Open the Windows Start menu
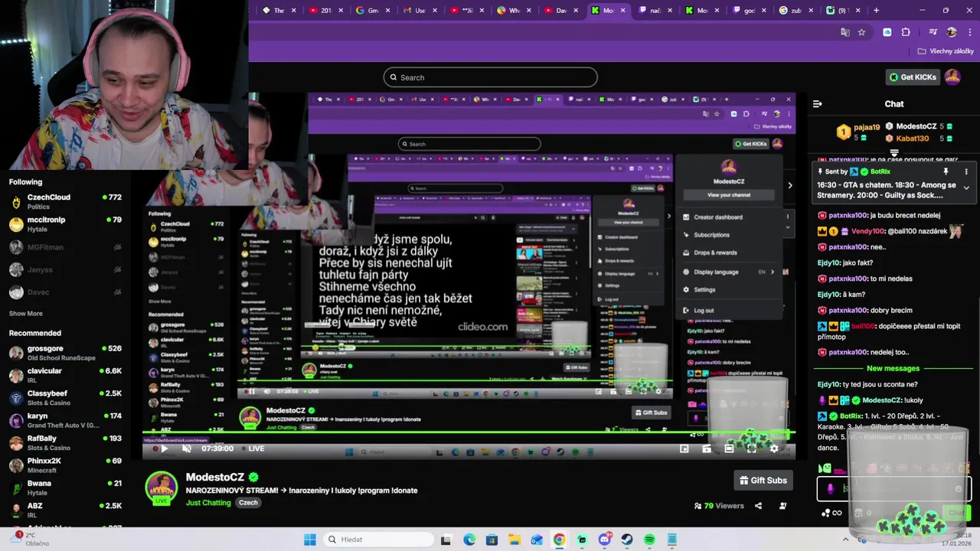The height and width of the screenshot is (551, 980). (309, 540)
